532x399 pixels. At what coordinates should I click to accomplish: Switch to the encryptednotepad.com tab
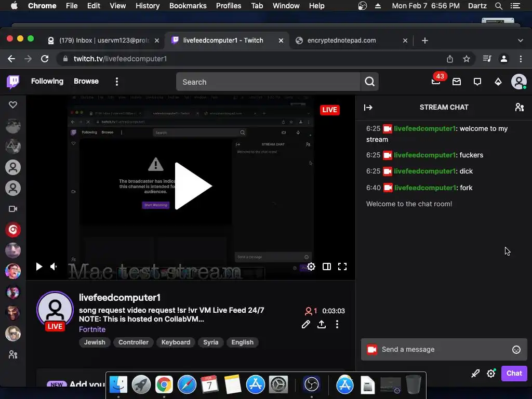pyautogui.click(x=352, y=41)
